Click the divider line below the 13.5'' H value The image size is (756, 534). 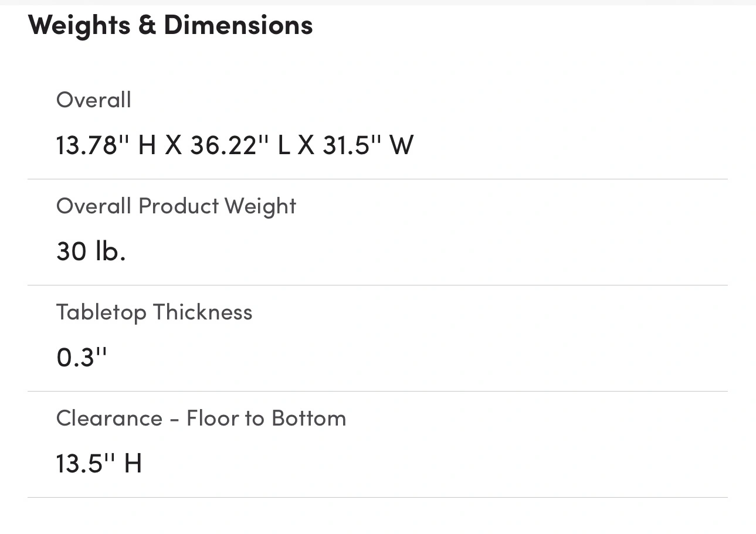[378, 497]
